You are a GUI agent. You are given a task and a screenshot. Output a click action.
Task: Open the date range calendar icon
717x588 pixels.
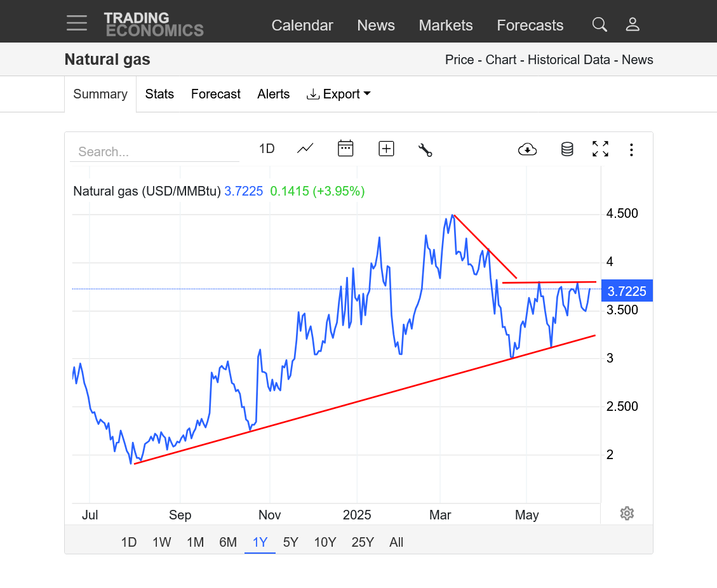tap(345, 148)
